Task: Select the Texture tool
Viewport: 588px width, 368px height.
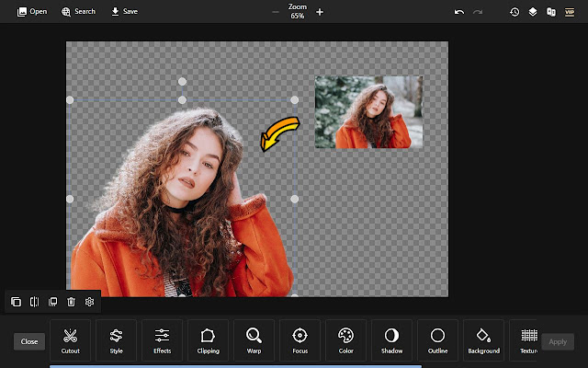Action: coord(524,340)
